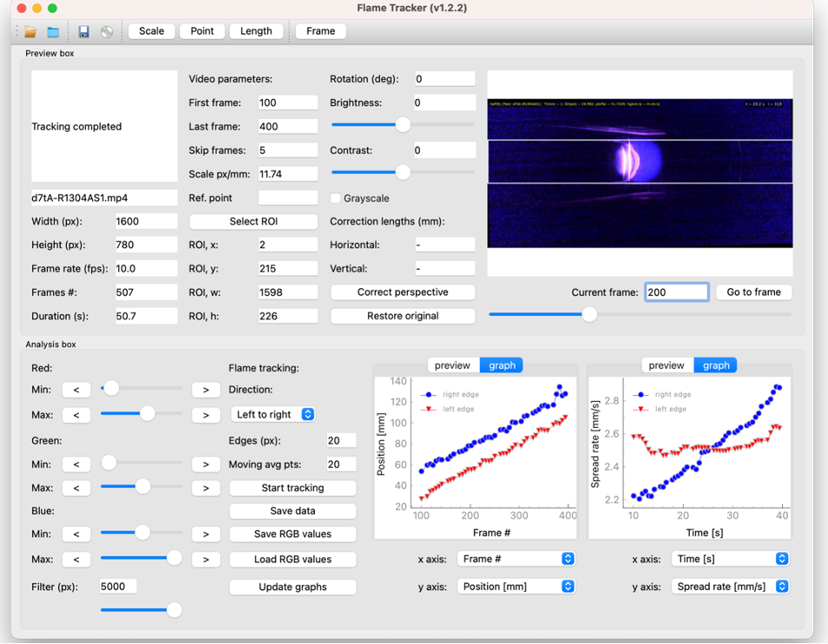The height and width of the screenshot is (644, 828).
Task: Click the Moving avg pts input field
Action: [342, 464]
